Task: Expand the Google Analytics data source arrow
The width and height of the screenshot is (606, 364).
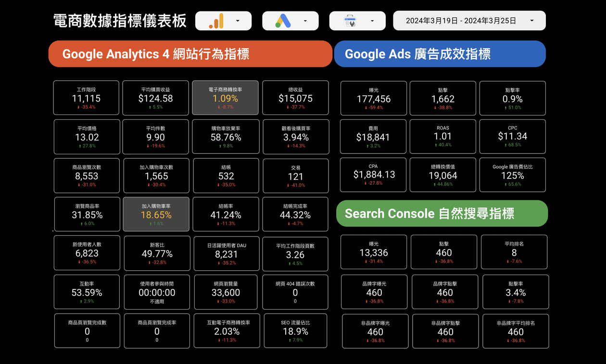Action: tap(238, 21)
